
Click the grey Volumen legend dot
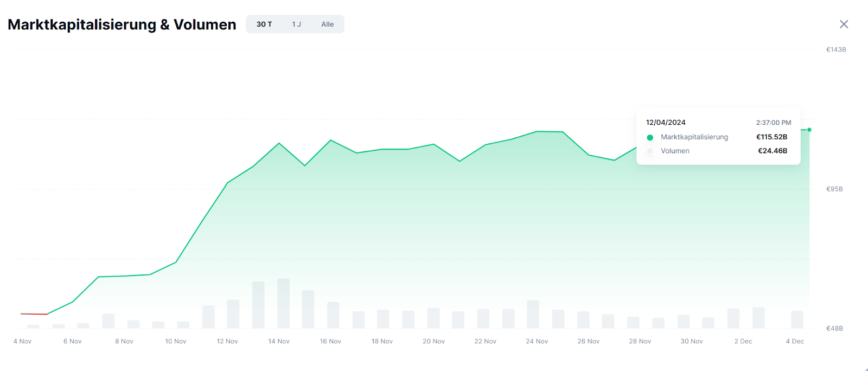coord(650,151)
